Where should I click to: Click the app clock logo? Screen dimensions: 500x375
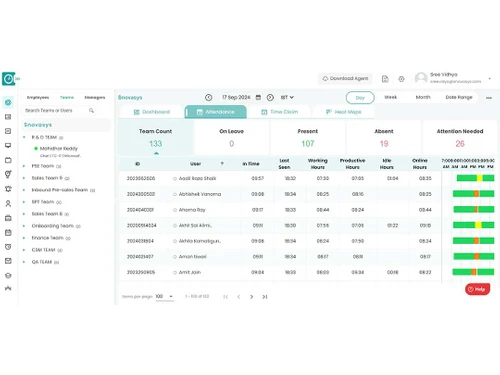8,79
